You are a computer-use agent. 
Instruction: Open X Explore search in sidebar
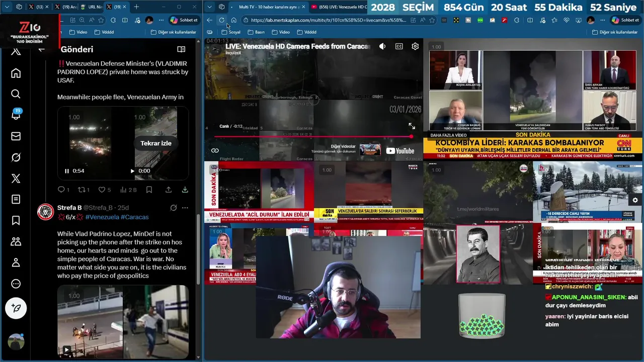[x=16, y=94]
